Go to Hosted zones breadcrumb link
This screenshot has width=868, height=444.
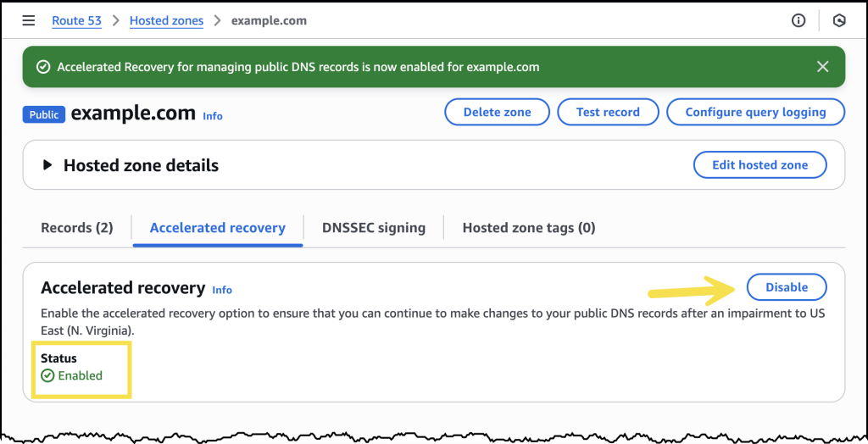coord(166,20)
